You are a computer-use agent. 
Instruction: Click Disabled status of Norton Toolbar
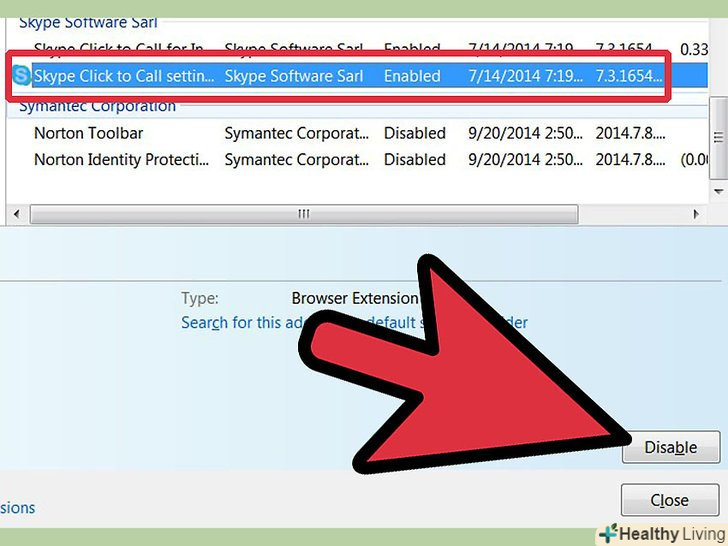415,133
